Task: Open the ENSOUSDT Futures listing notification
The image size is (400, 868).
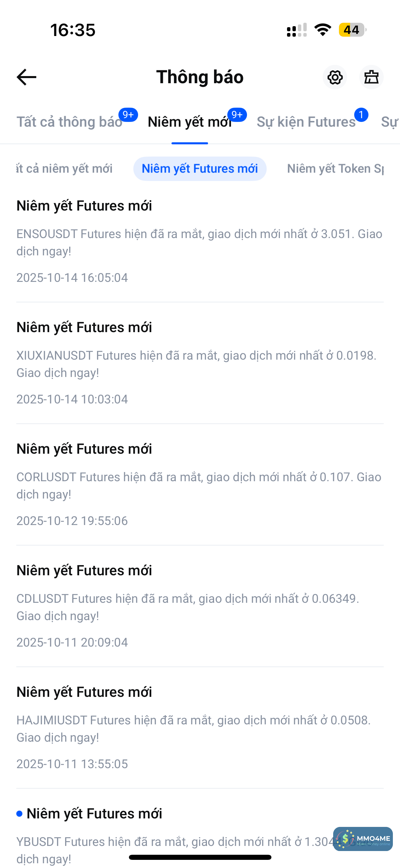Action: (200, 242)
